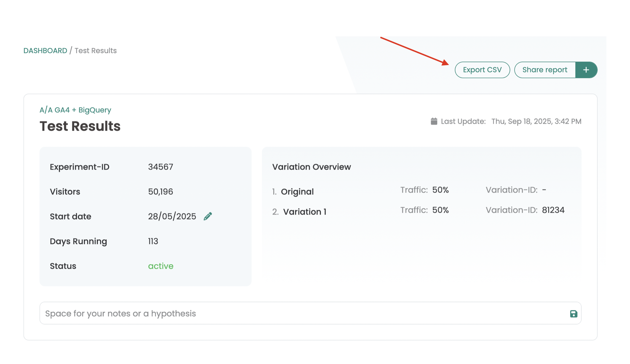Screen dimensions: 630x364
Task: Click the Test Results breadcrumb text
Action: click(96, 51)
